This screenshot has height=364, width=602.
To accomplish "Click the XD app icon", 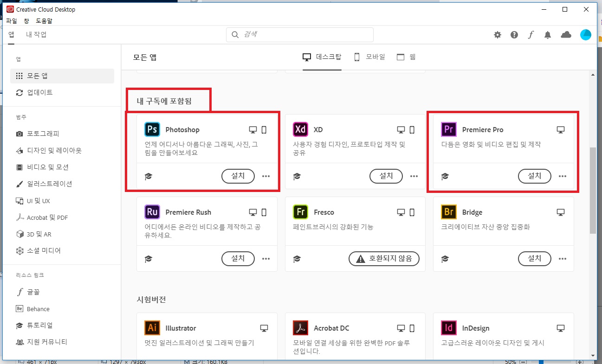I will coord(300,129).
